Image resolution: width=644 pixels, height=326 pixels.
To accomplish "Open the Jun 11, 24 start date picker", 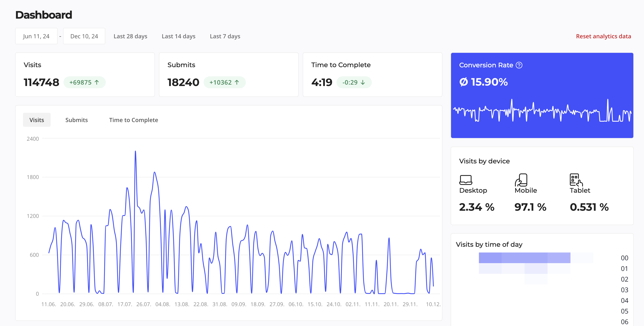I will tap(36, 36).
